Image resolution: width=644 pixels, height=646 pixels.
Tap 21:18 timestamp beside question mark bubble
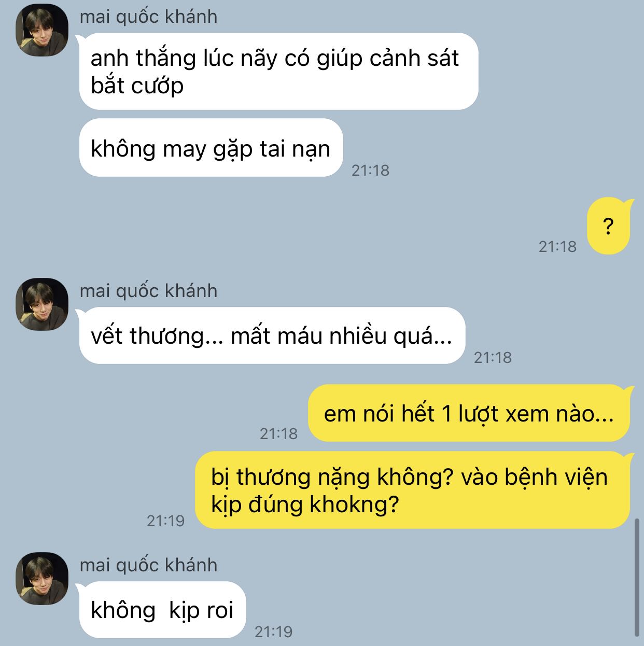click(x=557, y=246)
